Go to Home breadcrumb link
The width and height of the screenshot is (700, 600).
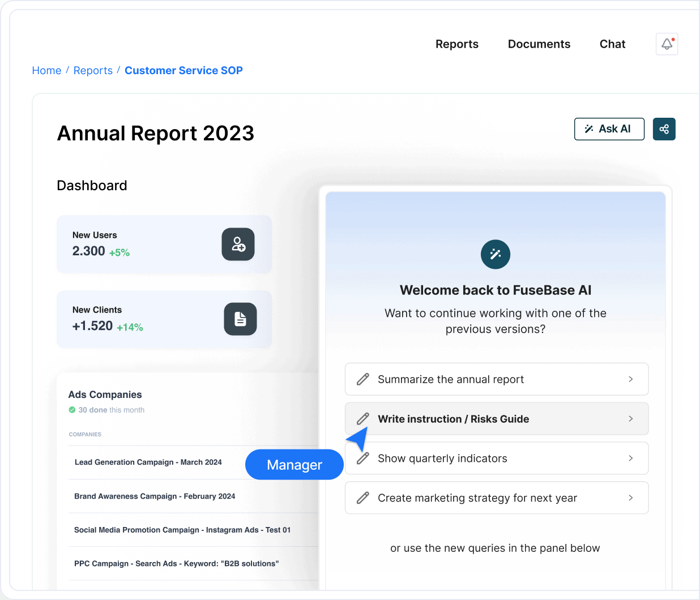tap(46, 71)
